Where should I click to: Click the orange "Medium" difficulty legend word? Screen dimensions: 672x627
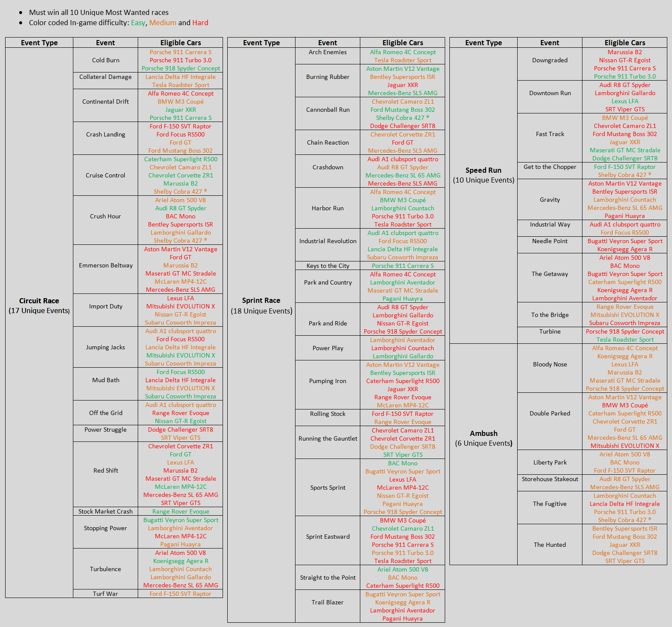(162, 23)
